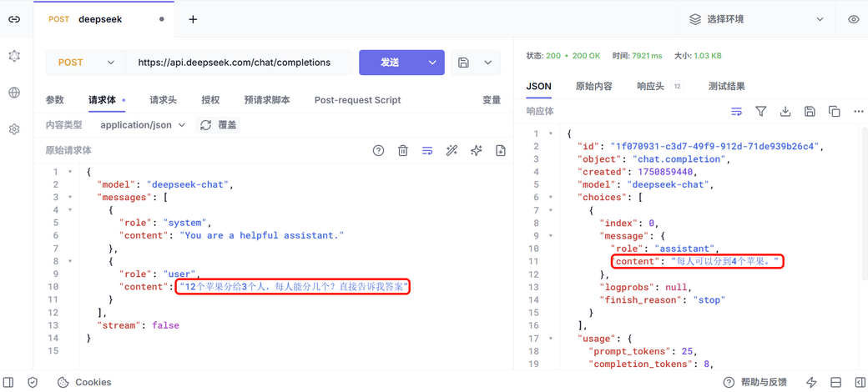Open the 选择环境 environment dropdown

(755, 19)
